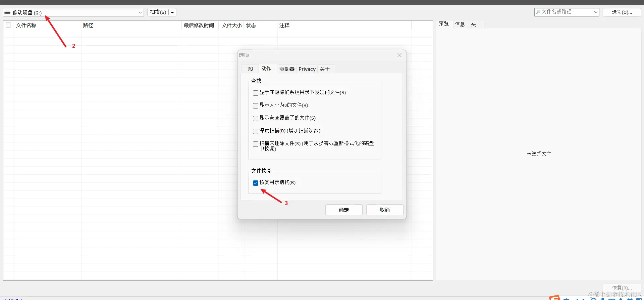Open the 选项(O)... options button
Screen dimensions: 644x300
622,12
